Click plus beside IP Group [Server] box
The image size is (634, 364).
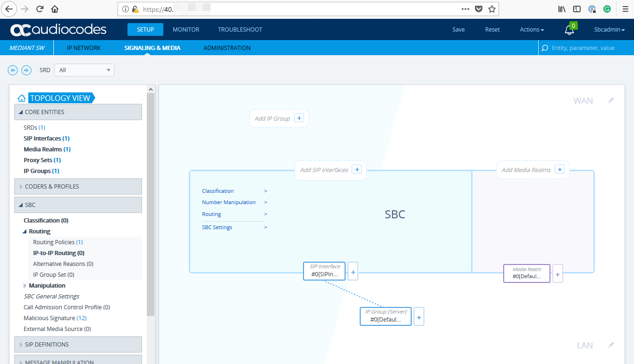click(419, 317)
